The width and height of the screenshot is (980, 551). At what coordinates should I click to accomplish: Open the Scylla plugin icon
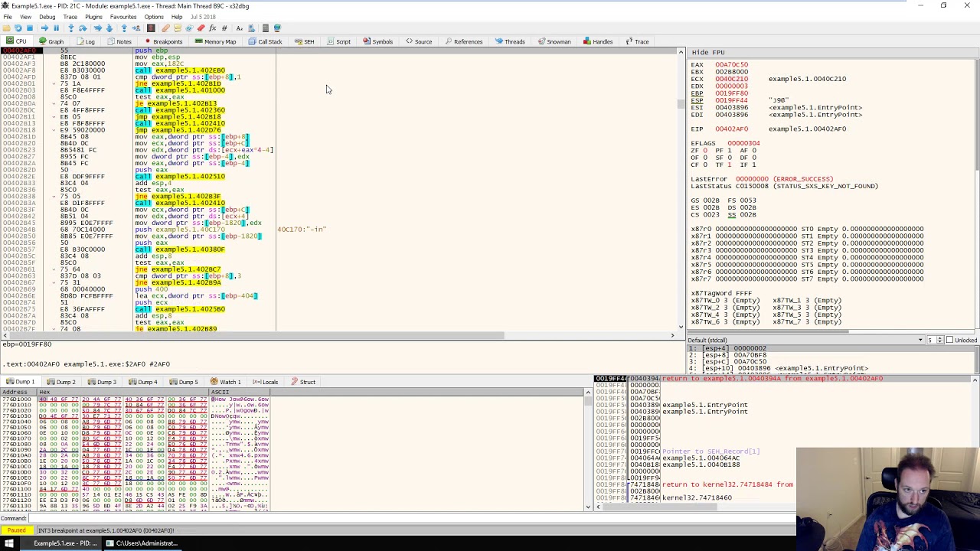[x=149, y=28]
